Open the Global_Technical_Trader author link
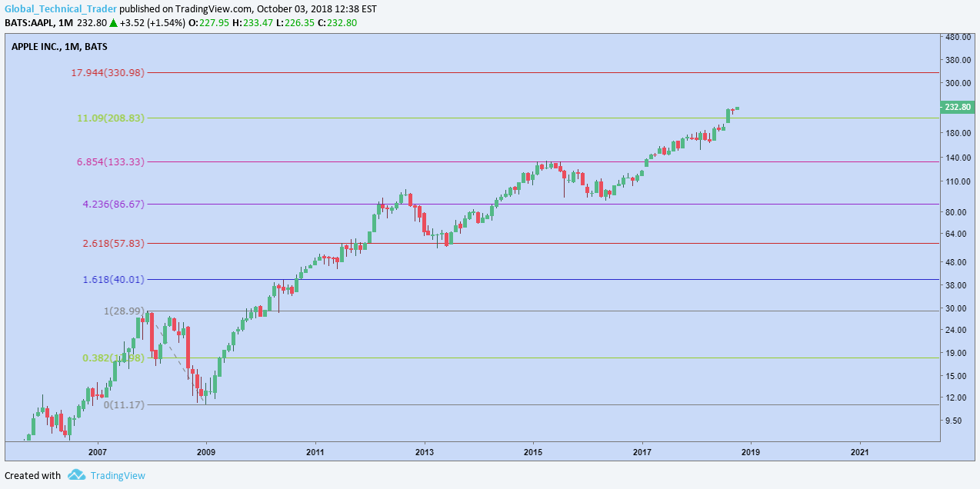This screenshot has height=489, width=980. pyautogui.click(x=61, y=9)
